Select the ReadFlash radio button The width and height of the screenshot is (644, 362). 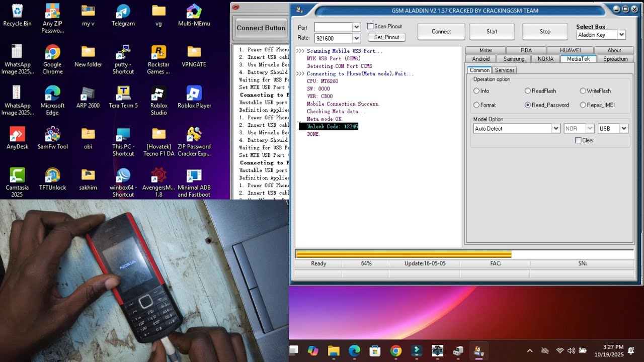pyautogui.click(x=528, y=91)
